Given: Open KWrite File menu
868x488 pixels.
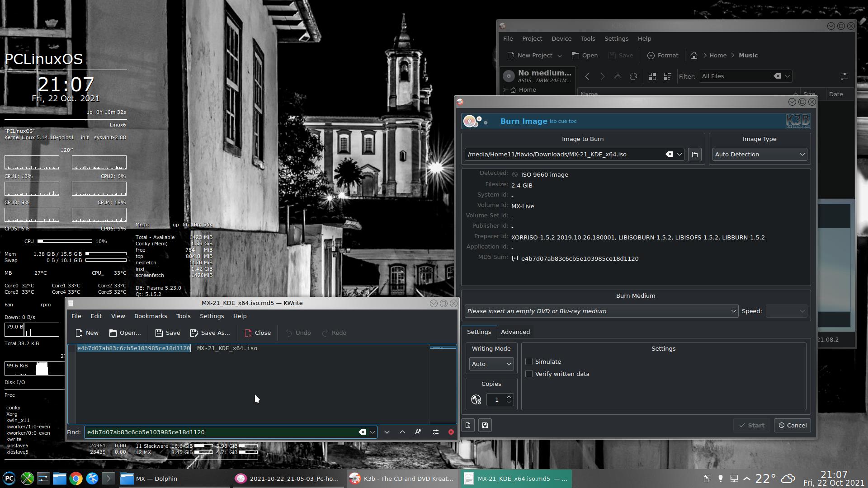Looking at the screenshot, I should [x=76, y=316].
